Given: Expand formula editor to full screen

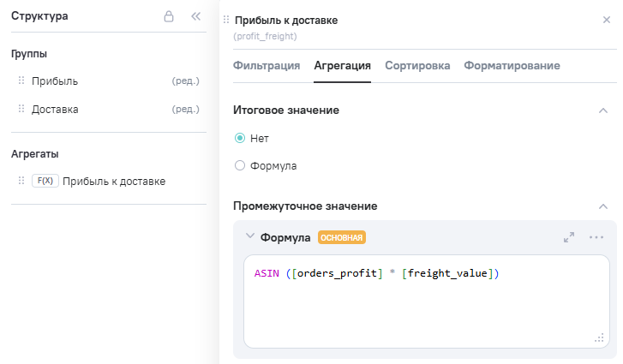Looking at the screenshot, I should [x=569, y=237].
